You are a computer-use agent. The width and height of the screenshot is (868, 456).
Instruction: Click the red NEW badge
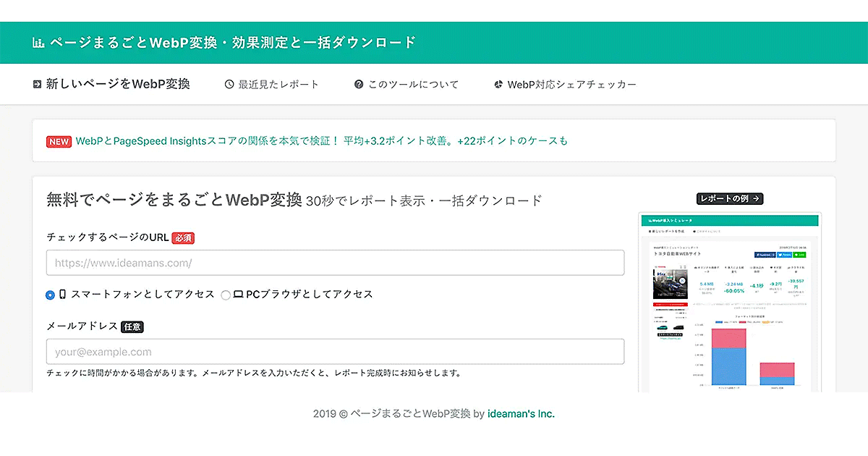click(x=59, y=141)
